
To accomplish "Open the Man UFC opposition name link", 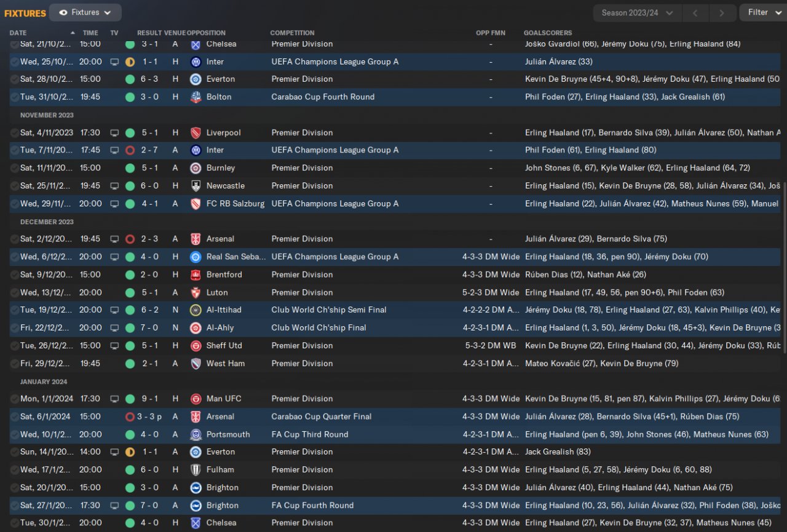I will pos(224,399).
